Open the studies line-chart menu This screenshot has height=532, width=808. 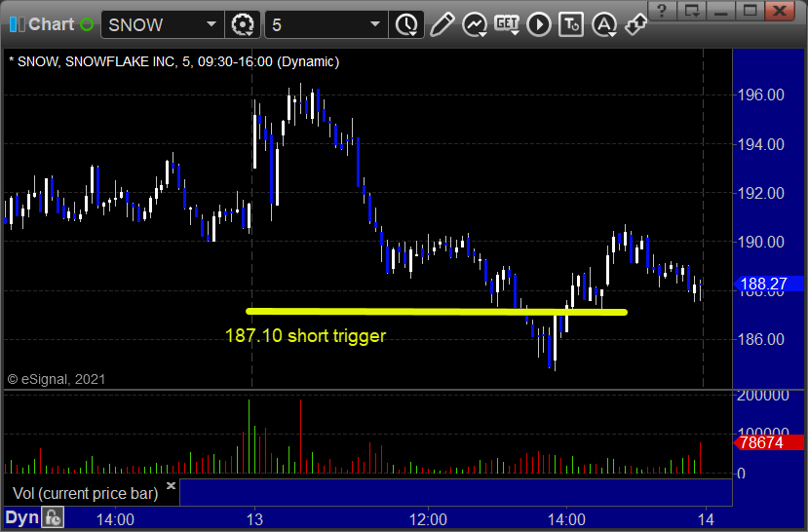tap(475, 24)
